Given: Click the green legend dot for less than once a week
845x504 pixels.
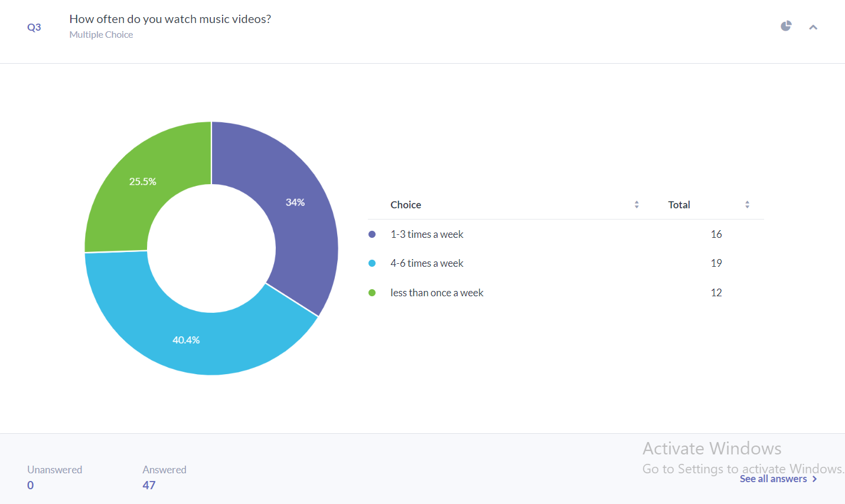Looking at the screenshot, I should point(372,293).
